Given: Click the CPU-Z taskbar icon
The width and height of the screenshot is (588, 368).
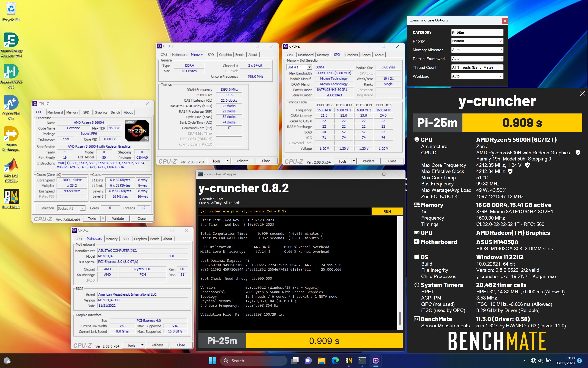Looking at the screenshot, I should pyautogui.click(x=375, y=360).
